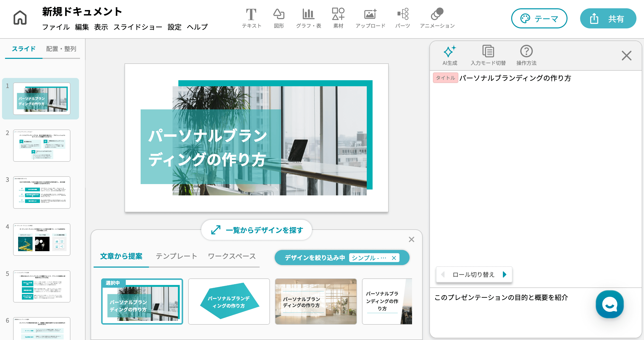Open the グラフ・表 chart tool
The image size is (644, 340).
click(x=308, y=18)
